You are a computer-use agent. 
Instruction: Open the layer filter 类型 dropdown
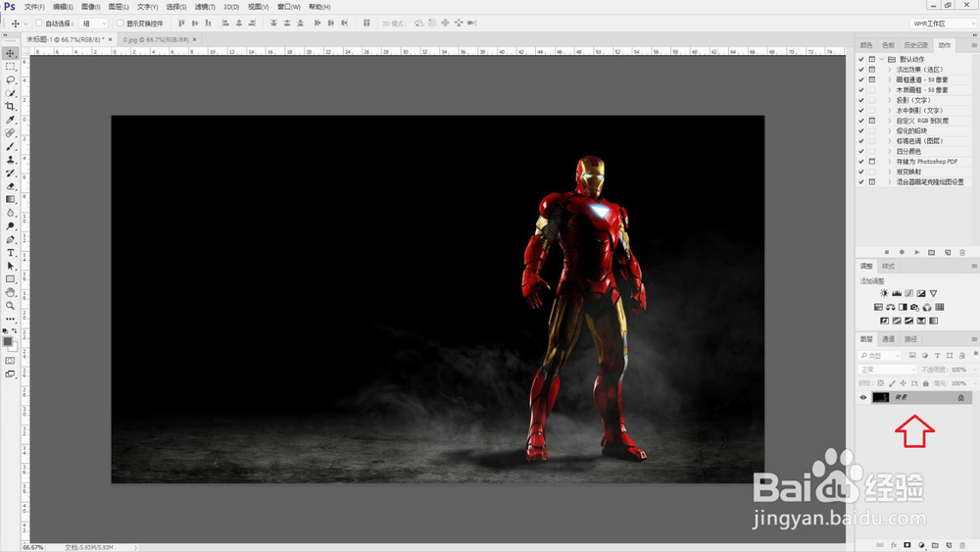880,355
